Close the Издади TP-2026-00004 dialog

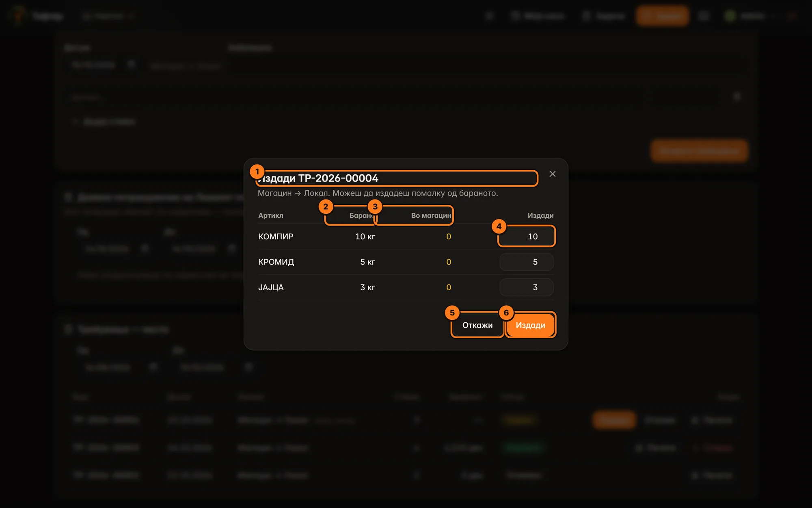[552, 174]
